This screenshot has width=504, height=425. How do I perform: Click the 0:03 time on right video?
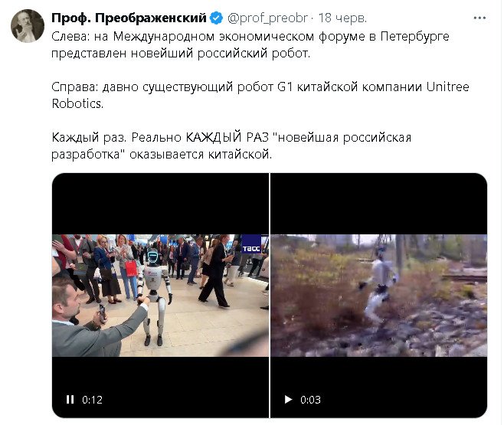[310, 400]
